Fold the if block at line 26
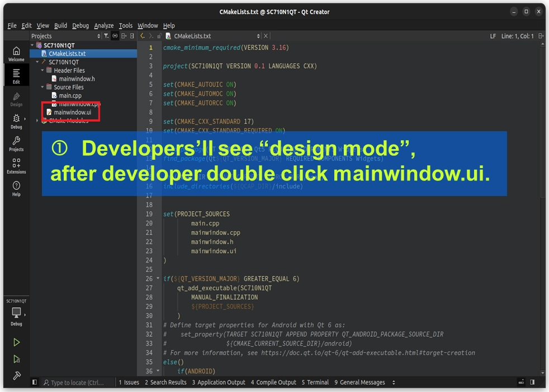 point(158,278)
